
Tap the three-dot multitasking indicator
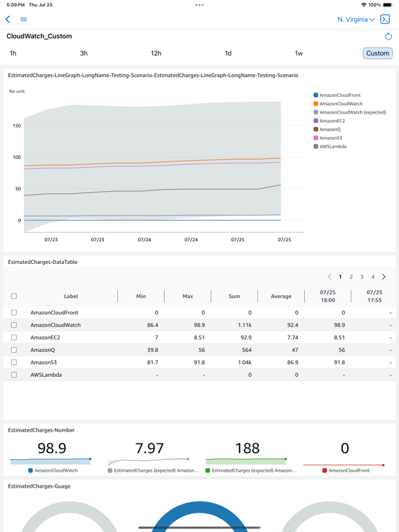pos(199,5)
